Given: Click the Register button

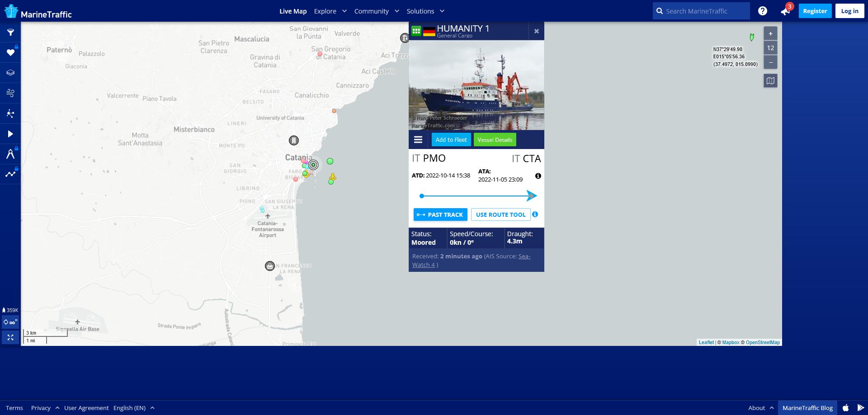Looking at the screenshot, I should (815, 11).
